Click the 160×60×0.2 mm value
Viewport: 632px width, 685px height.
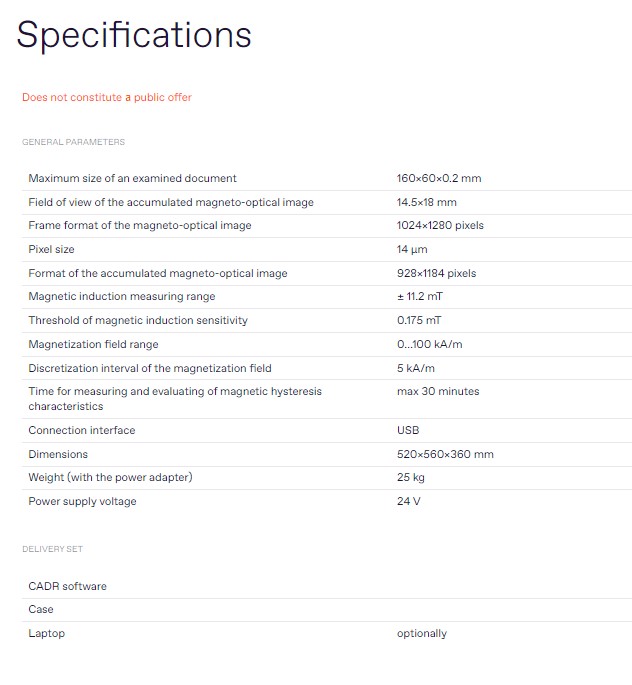click(438, 179)
